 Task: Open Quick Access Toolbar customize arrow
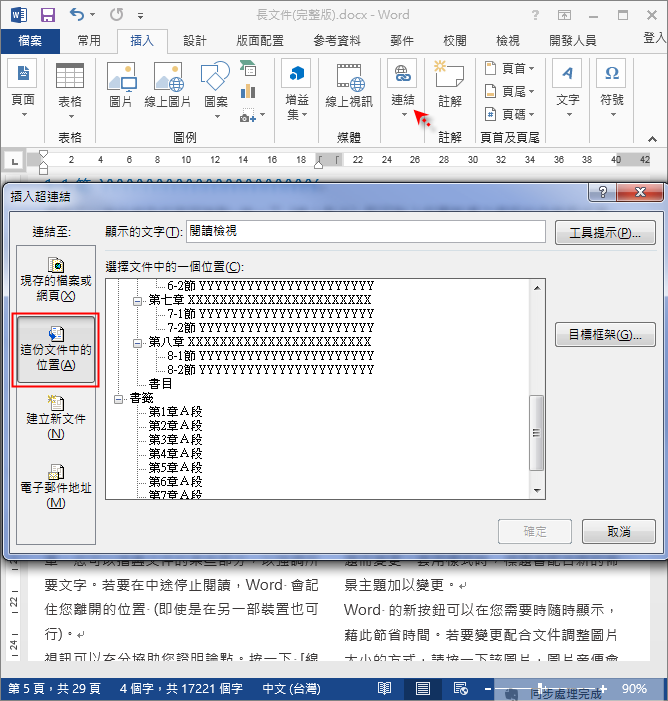click(140, 16)
